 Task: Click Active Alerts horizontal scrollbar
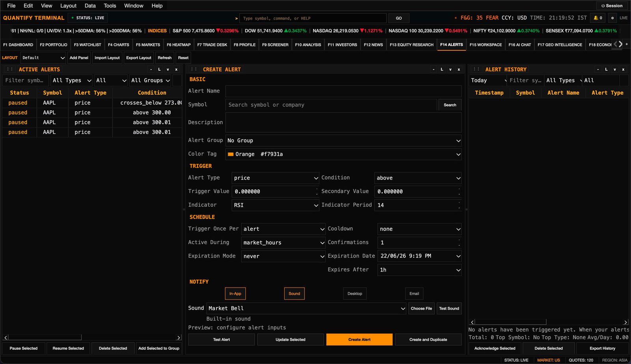tap(45, 338)
